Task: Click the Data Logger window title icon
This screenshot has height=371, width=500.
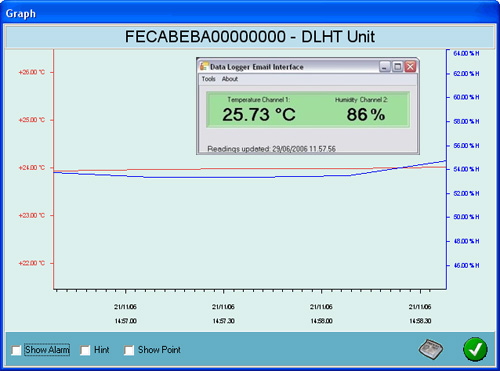Action: point(204,66)
